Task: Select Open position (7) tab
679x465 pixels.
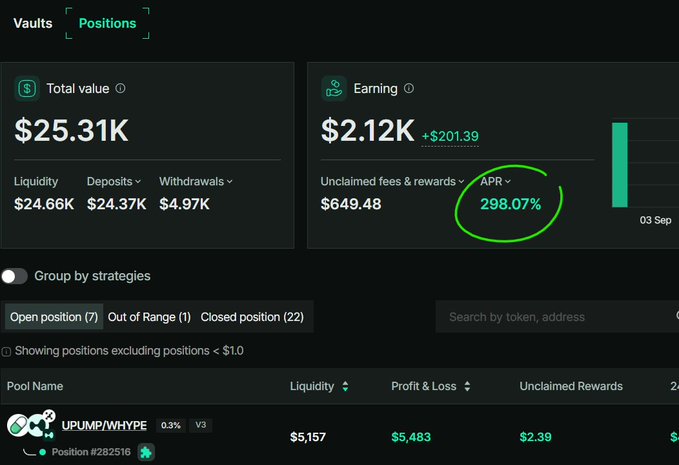Action: coord(54,317)
